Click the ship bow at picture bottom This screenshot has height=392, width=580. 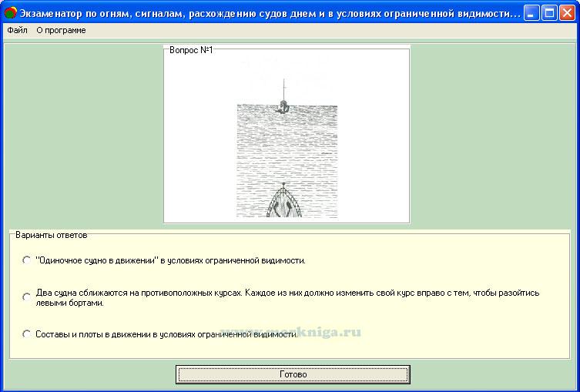point(284,204)
